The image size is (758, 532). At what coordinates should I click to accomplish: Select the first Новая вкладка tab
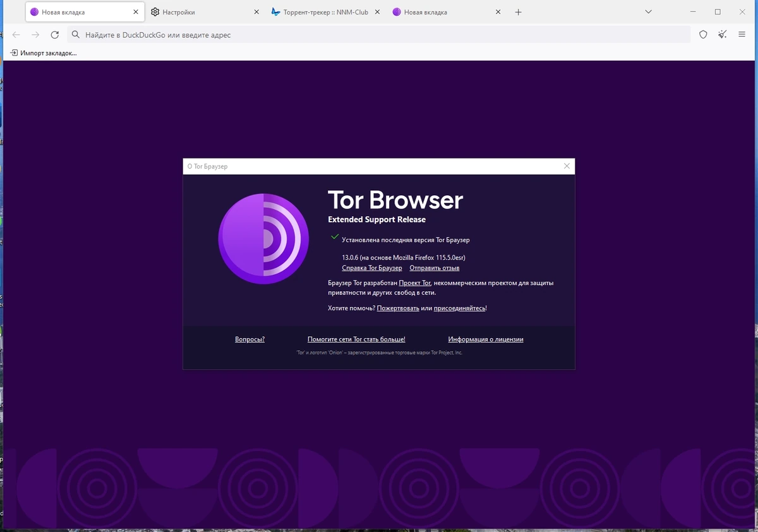tap(85, 12)
